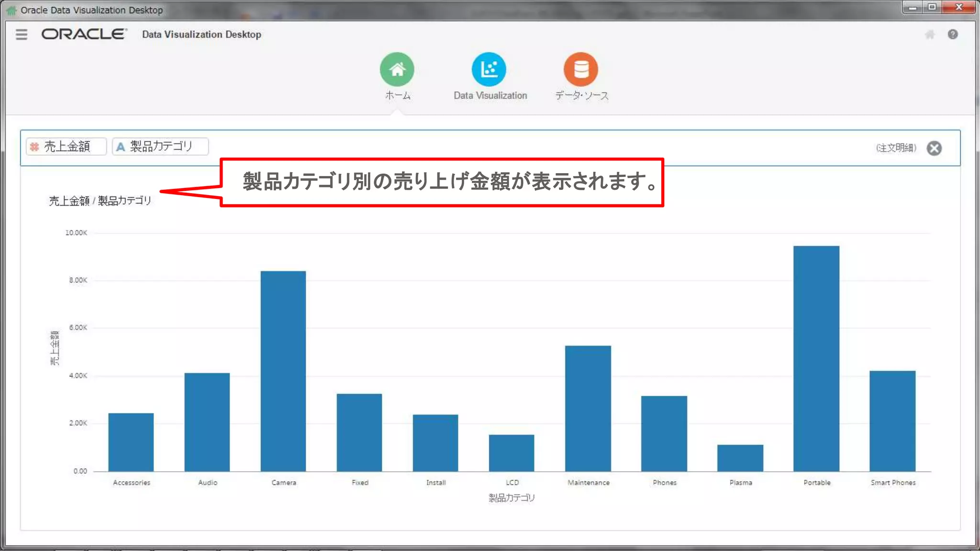This screenshot has height=551, width=980.
Task: Click the Accessories bar in chart
Action: click(x=131, y=442)
